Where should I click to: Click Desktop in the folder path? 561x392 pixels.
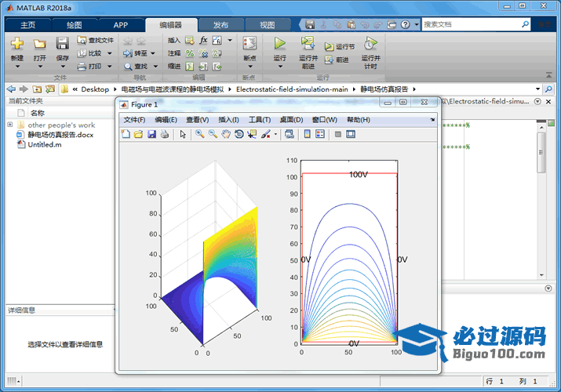95,89
